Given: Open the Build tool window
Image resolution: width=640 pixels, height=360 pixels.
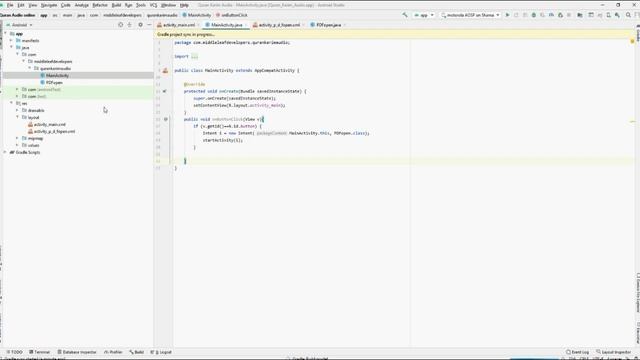Looking at the screenshot, I should 136,352.
